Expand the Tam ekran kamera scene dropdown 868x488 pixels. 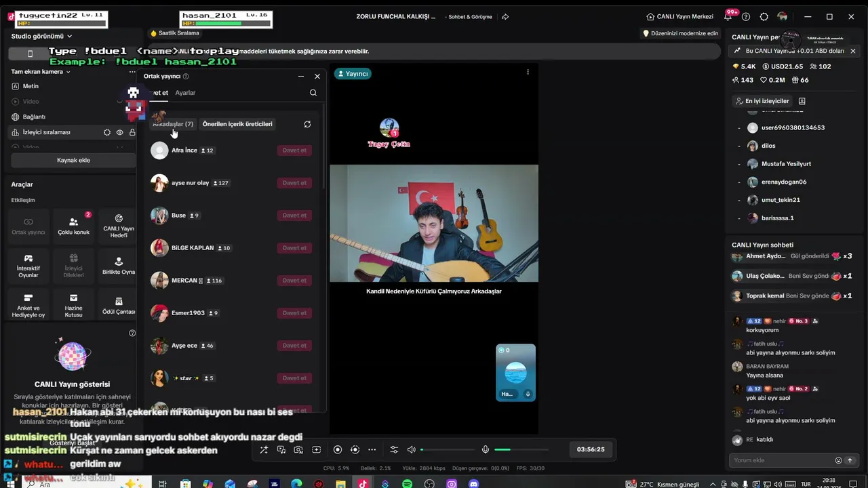41,72
